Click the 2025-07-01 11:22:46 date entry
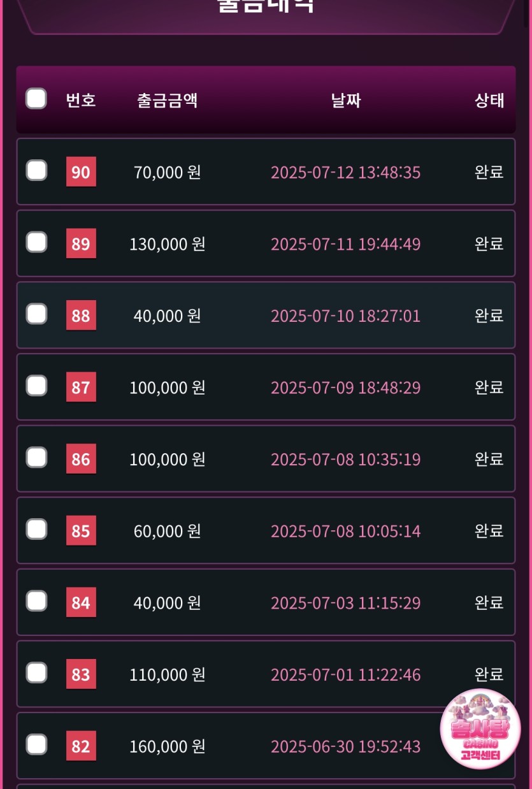This screenshot has height=789, width=532. pos(345,674)
